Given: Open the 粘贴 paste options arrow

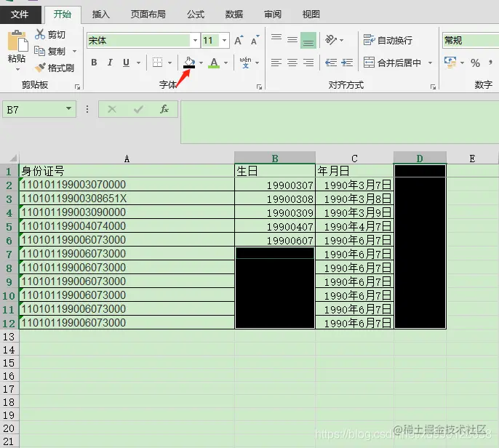Looking at the screenshot, I should click(17, 69).
